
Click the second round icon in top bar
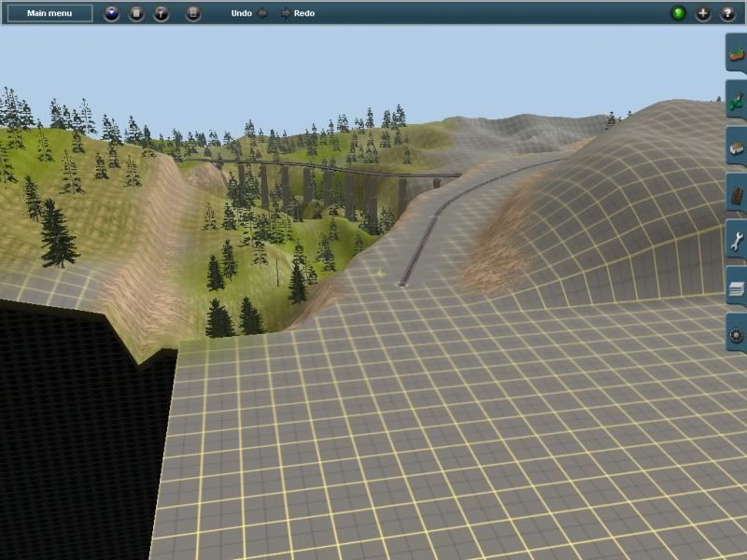pyautogui.click(x=136, y=14)
